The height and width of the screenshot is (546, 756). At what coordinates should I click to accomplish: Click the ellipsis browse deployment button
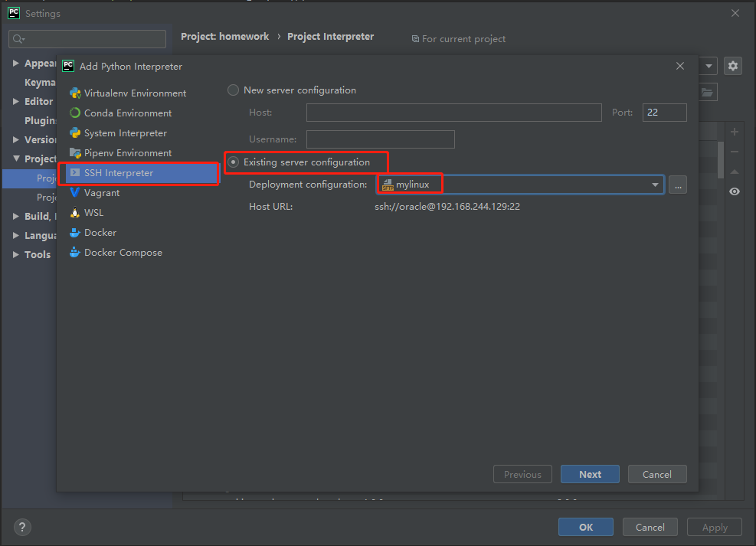(x=677, y=185)
